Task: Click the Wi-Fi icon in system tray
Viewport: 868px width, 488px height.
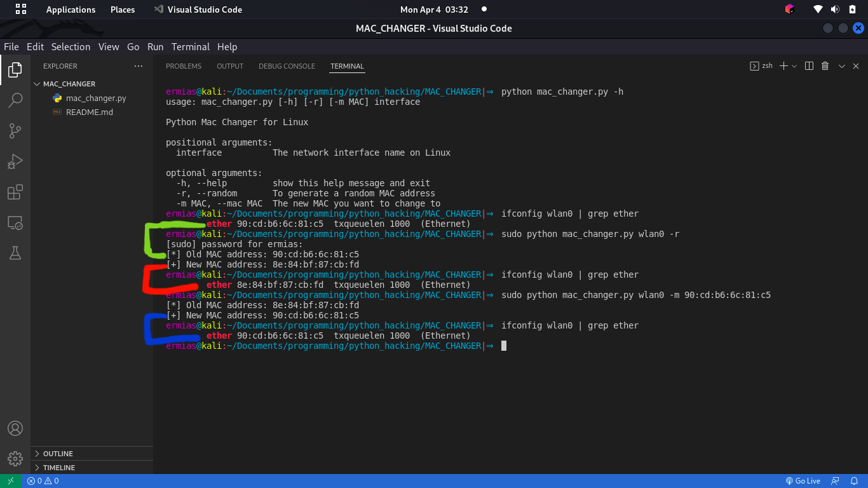Action: [818, 10]
